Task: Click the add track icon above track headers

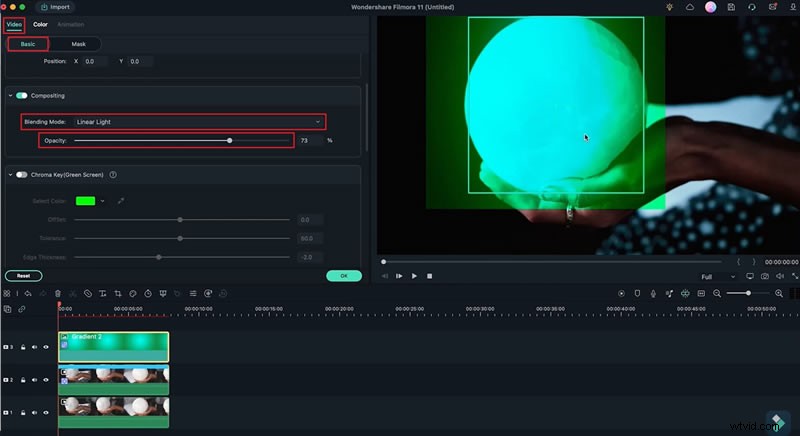Action: tap(7, 309)
